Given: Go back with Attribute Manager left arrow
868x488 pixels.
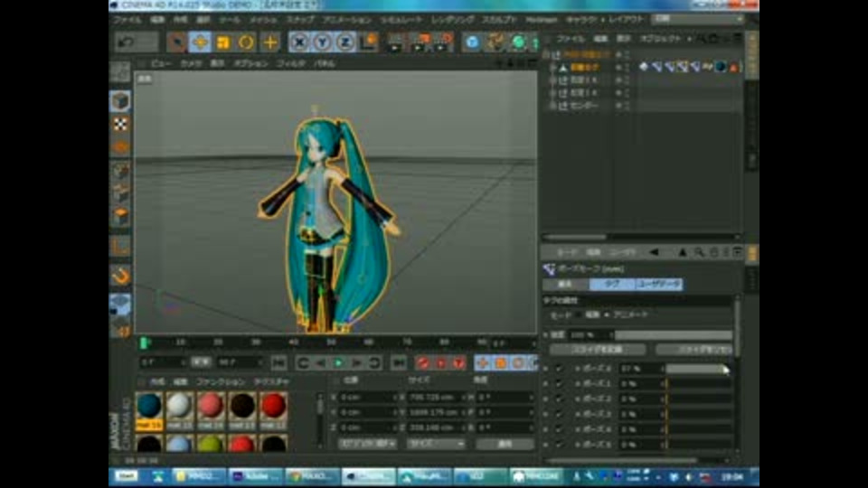Looking at the screenshot, I should click(x=654, y=252).
